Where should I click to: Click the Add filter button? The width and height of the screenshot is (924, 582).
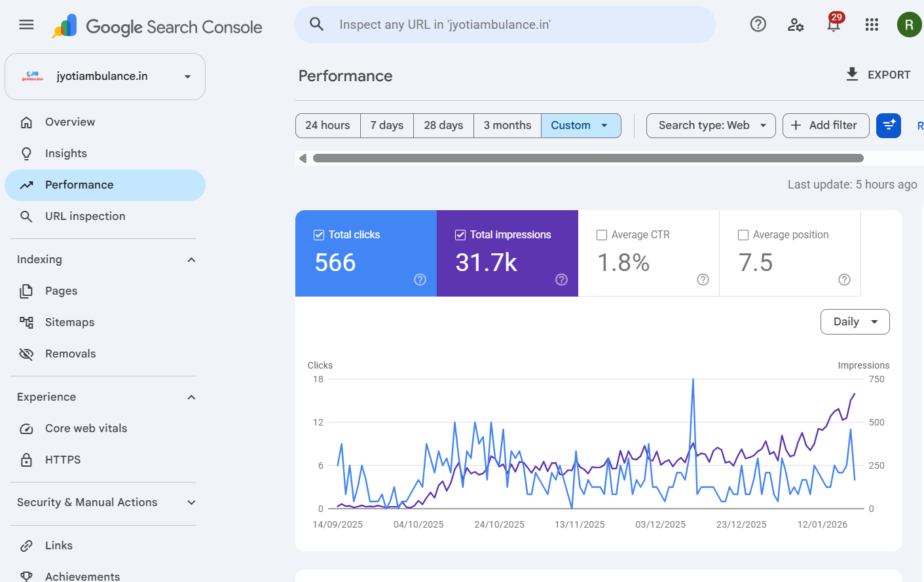(x=825, y=126)
